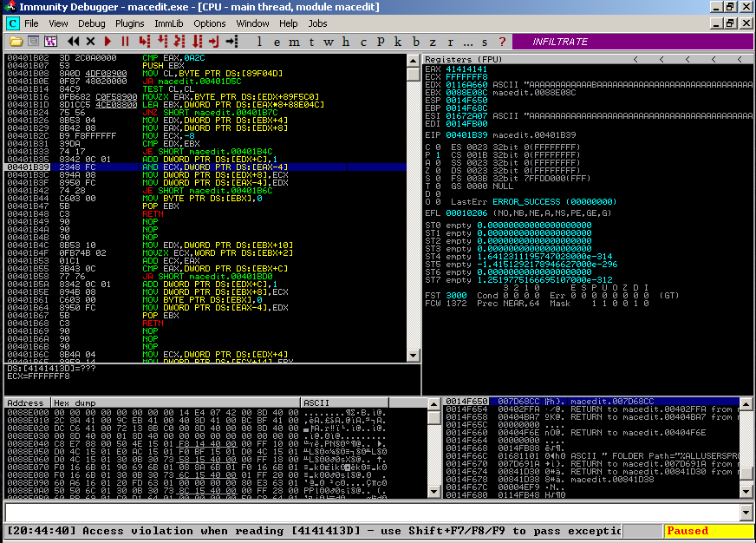The width and height of the screenshot is (756, 543).
Task: Show CPU window with 'c' button
Action: 363,42
